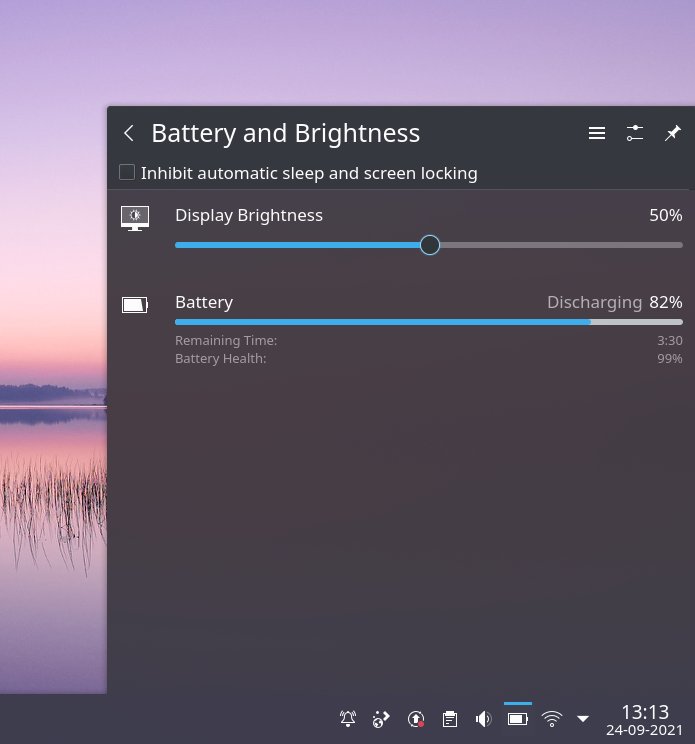The image size is (695, 744).
Task: Open the hamburger menu in panel header
Action: tap(597, 133)
